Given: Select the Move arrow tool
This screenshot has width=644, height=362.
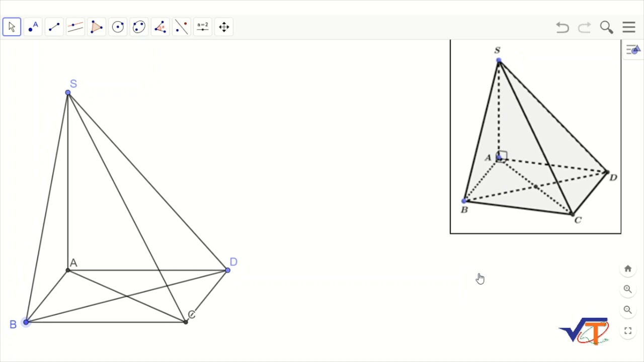Looking at the screenshot, I should tap(12, 27).
